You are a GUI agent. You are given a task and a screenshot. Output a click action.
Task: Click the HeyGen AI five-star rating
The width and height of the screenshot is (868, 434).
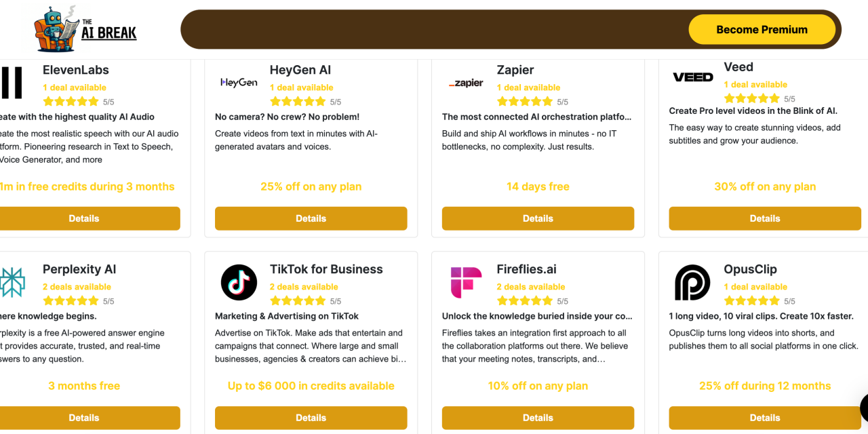point(298,102)
